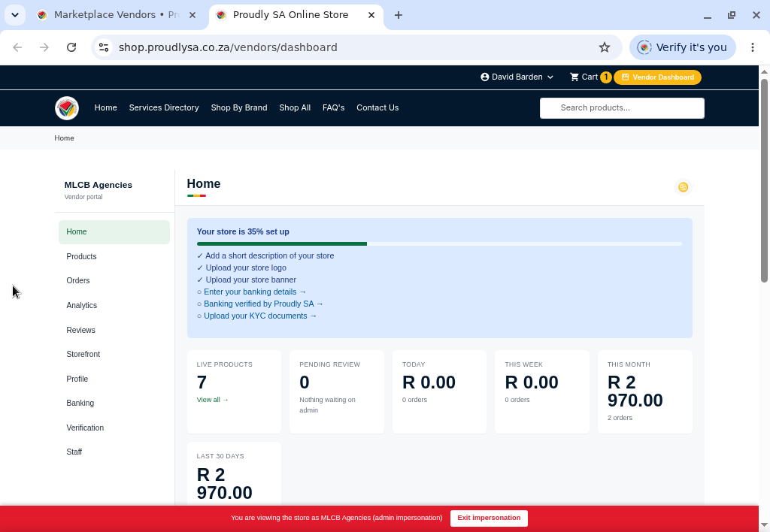Focus the Search products field
Image resolution: width=770 pixels, height=532 pixels.
[622, 108]
